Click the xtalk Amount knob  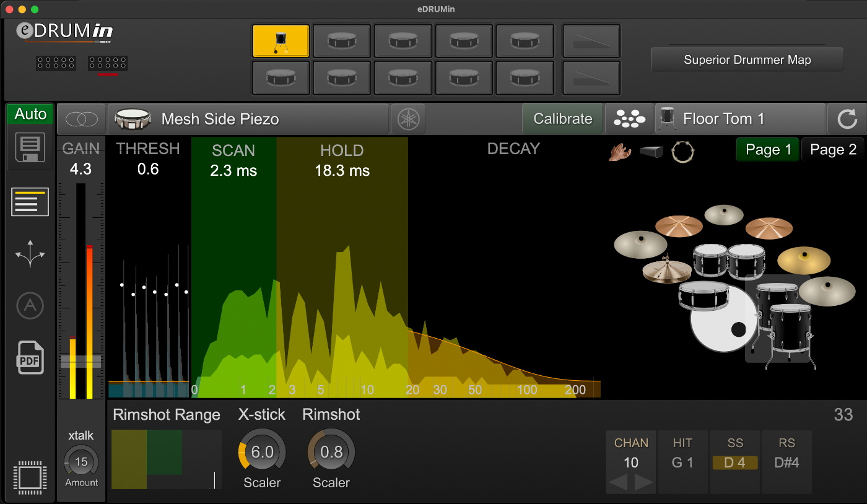click(81, 462)
